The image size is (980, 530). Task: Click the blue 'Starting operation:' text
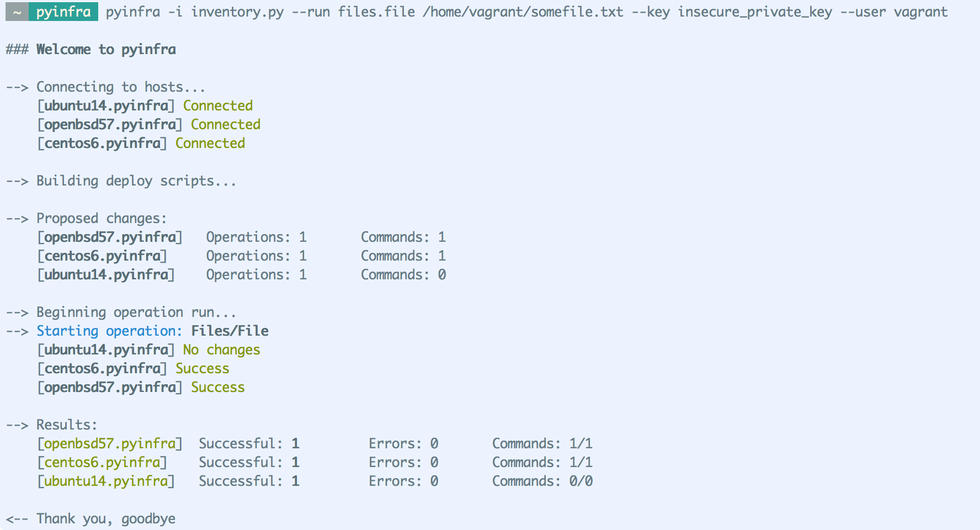pyautogui.click(x=109, y=331)
